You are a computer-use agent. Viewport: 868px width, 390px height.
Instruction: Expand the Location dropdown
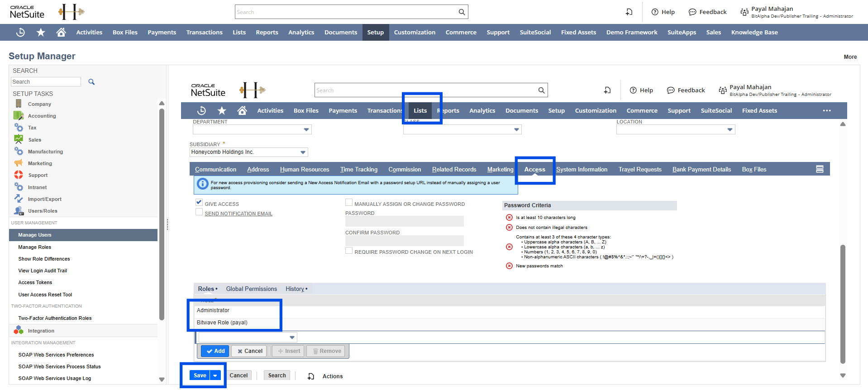pos(730,130)
